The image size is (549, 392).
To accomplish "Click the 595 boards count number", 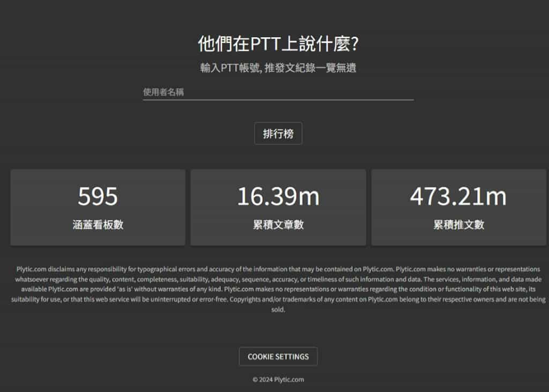I will [x=98, y=197].
